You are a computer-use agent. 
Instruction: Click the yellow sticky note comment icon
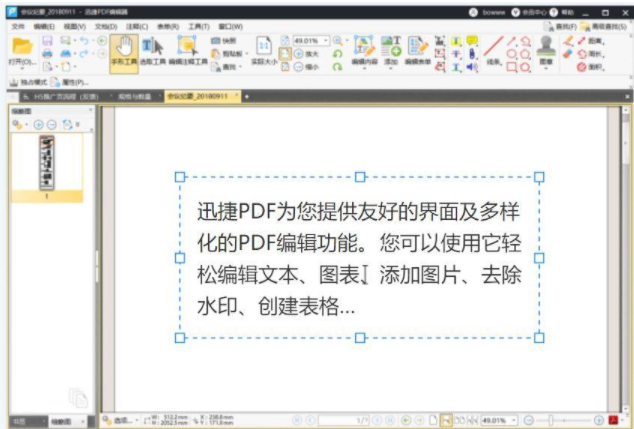[471, 40]
